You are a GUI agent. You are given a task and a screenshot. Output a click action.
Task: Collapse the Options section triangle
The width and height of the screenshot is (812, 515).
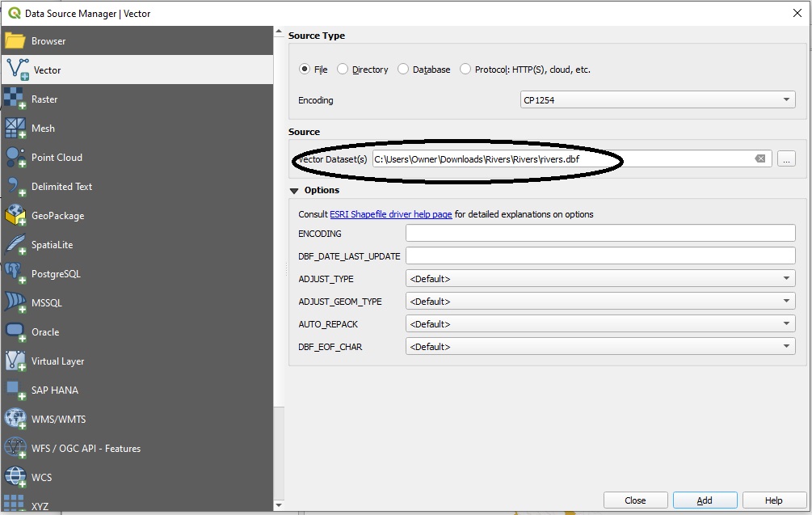tap(294, 191)
